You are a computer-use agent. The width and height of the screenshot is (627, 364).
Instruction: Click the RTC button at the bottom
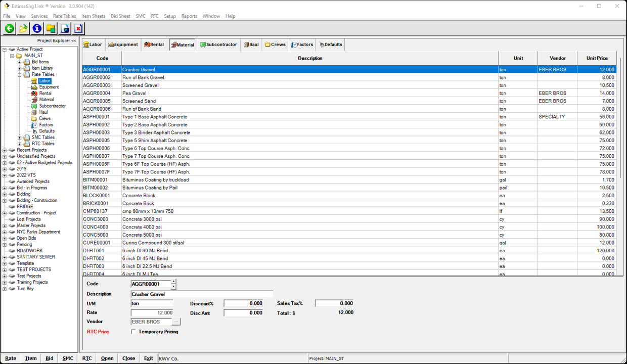click(86, 358)
